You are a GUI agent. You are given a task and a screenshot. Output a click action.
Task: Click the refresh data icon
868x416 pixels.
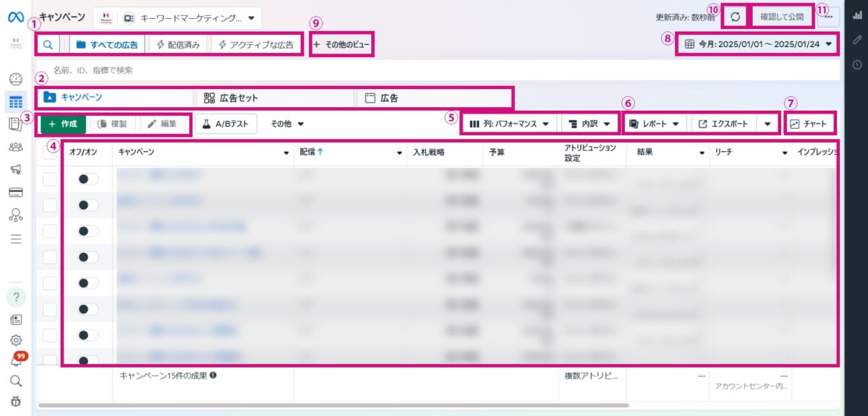coord(736,17)
